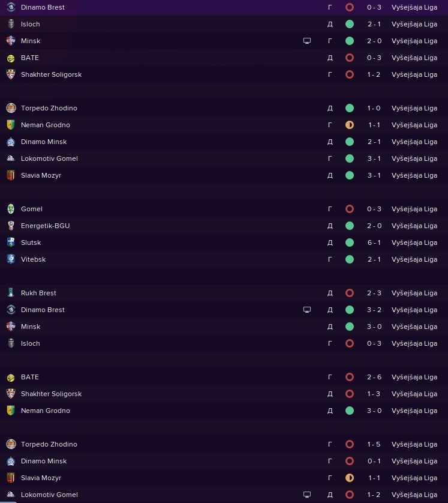This screenshot has height=503, width=448.
Task: Click the win indicator on Slutsk 6-1 row
Action: click(350, 242)
